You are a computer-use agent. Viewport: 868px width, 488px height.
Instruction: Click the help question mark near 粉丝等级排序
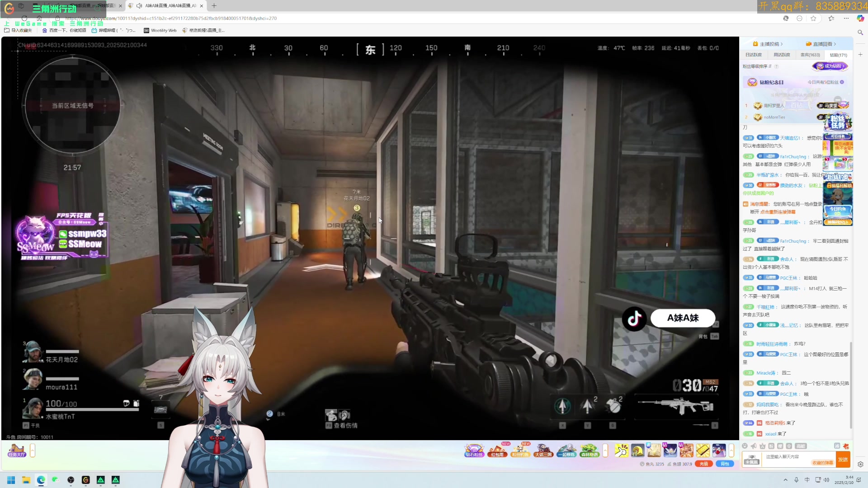(777, 66)
